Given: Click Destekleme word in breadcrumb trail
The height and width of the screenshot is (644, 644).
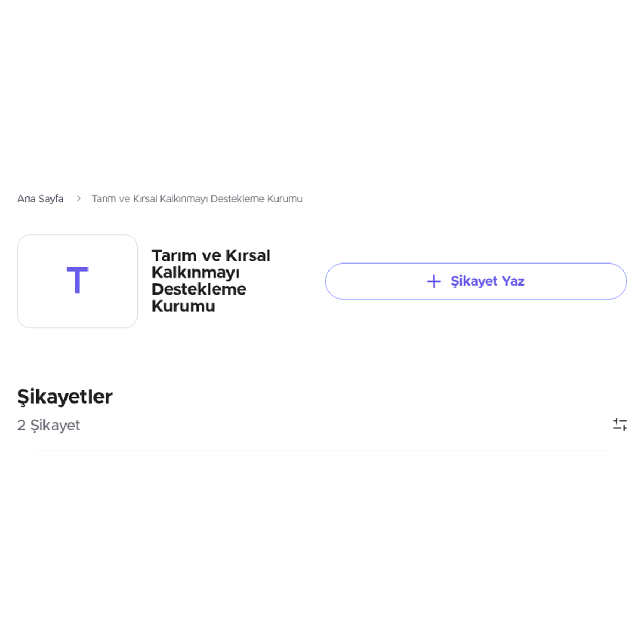Looking at the screenshot, I should pyautogui.click(x=237, y=199).
